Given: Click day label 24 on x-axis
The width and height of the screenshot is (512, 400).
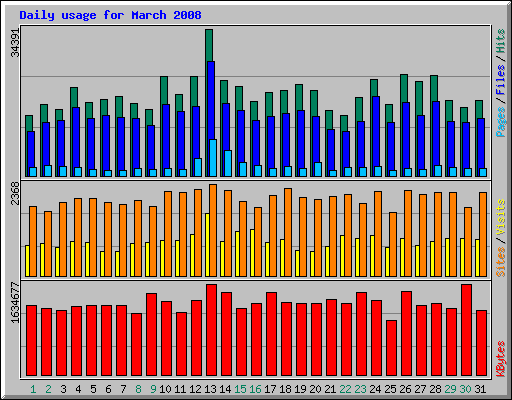Looking at the screenshot, I should tap(375, 389).
